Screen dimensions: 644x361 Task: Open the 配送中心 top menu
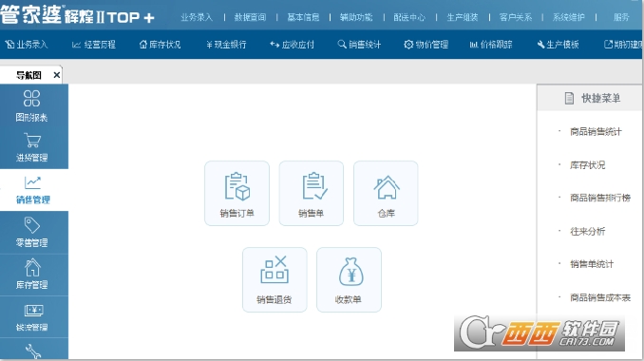409,17
